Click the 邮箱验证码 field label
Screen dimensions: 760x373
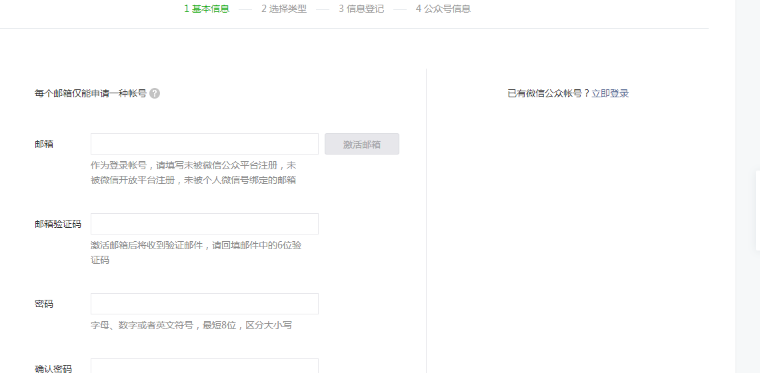tap(58, 224)
